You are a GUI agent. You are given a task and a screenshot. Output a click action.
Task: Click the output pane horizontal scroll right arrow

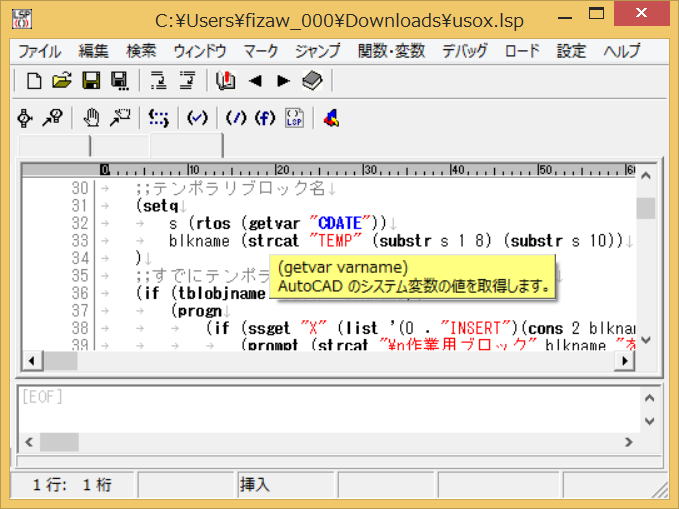coord(629,442)
